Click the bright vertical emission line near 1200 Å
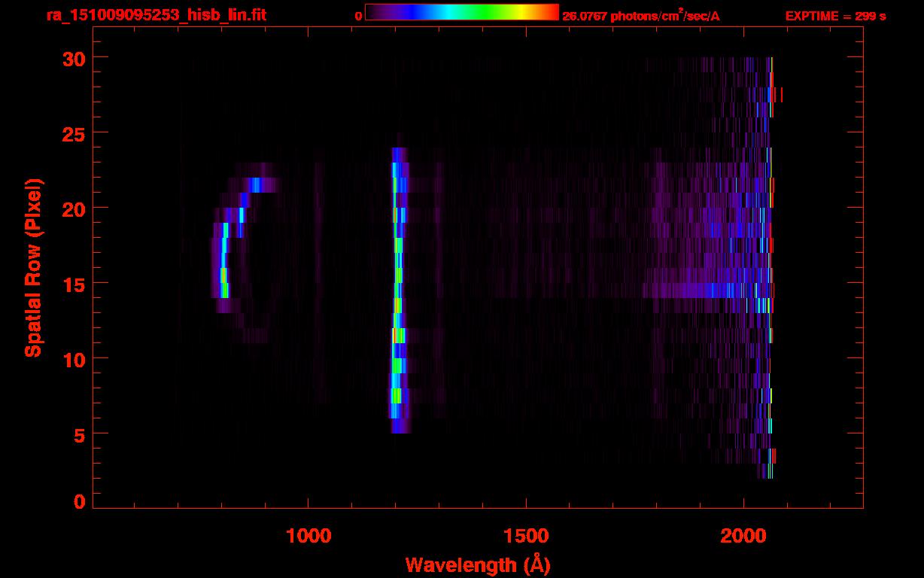924x578 pixels. 399,291
